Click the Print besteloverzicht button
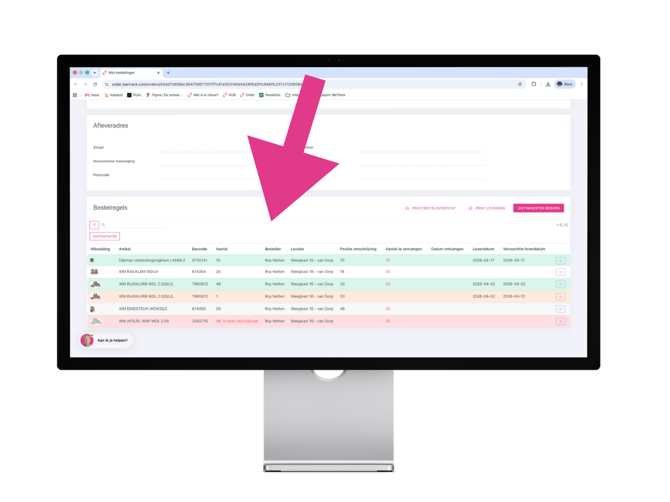The height and width of the screenshot is (502, 670). click(x=430, y=208)
